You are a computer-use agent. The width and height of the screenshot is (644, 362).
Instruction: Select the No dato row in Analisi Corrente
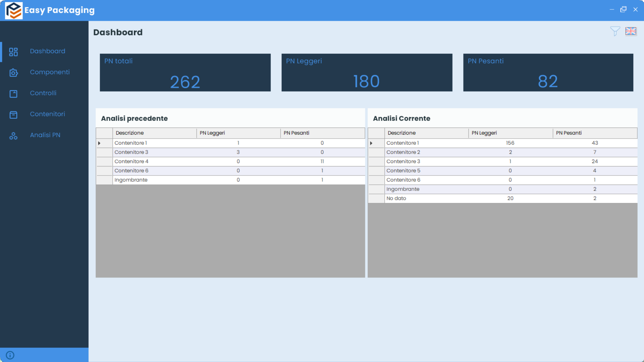point(396,198)
